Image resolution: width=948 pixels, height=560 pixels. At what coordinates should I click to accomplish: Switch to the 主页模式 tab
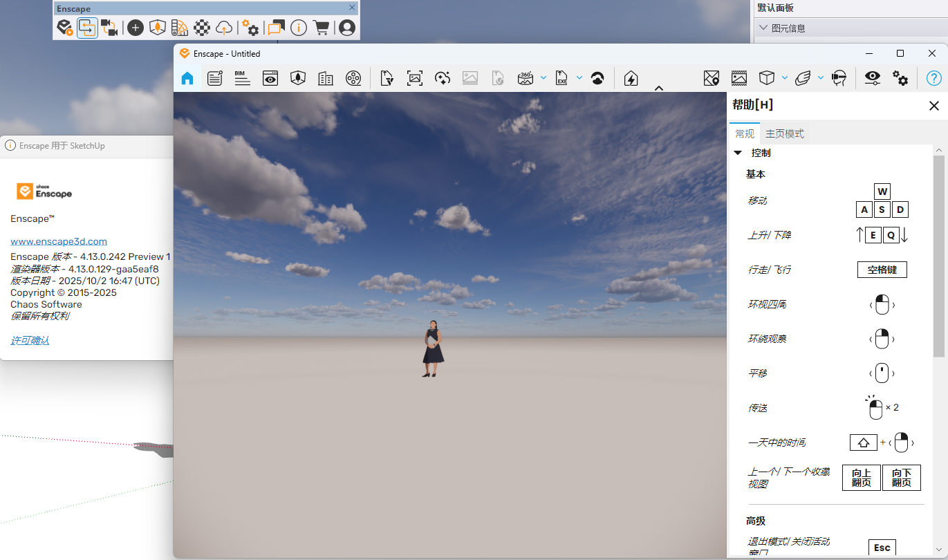(x=784, y=134)
